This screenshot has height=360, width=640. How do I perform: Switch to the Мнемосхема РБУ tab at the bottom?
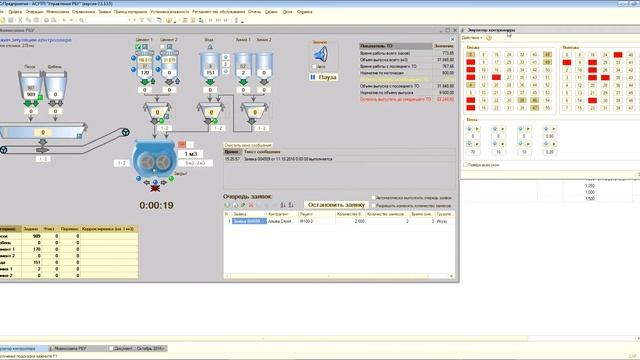(78, 349)
